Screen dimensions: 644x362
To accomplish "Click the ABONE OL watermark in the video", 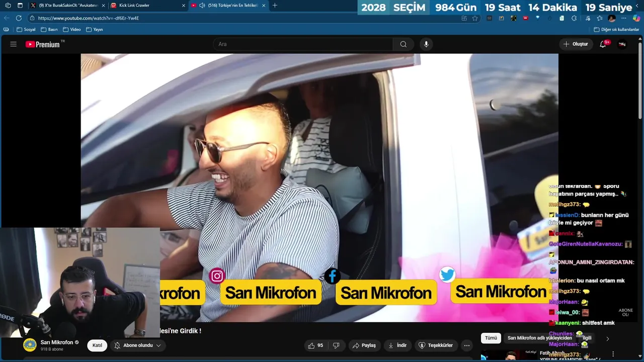I will tap(625, 313).
